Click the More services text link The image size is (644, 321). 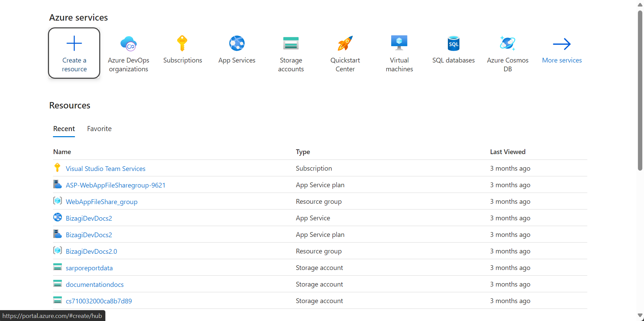click(x=562, y=60)
